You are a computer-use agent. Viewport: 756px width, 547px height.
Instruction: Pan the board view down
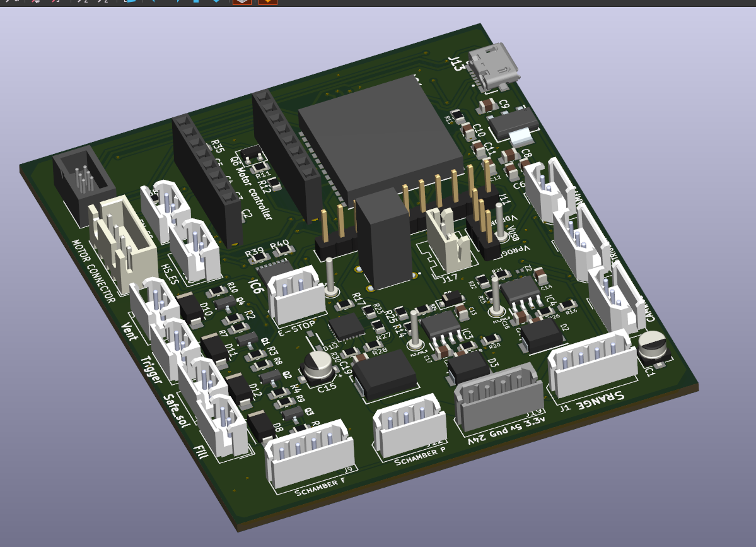pos(216,1)
